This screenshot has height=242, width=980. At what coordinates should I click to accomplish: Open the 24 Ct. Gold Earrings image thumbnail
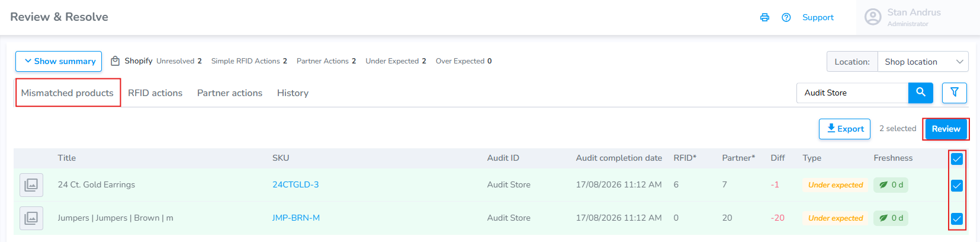(x=31, y=184)
